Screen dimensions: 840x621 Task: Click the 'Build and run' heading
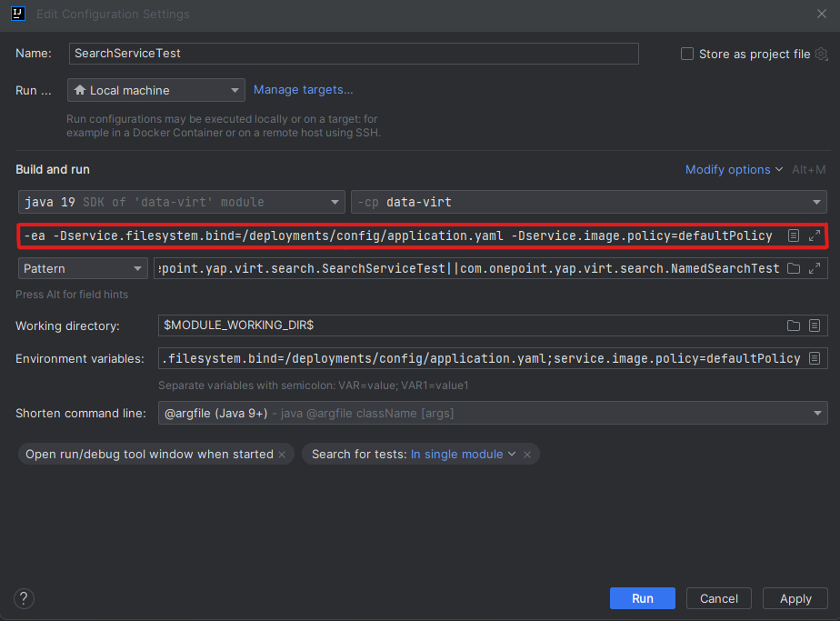[53, 169]
